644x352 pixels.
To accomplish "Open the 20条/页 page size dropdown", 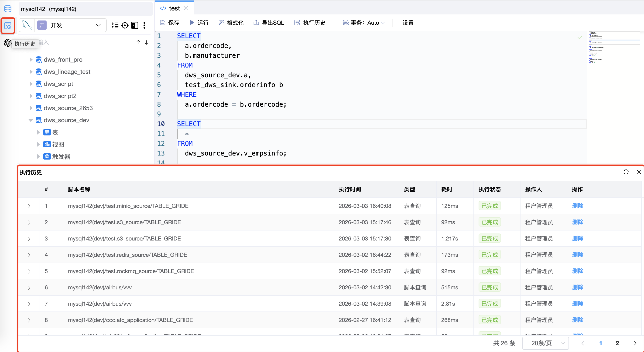I will pos(545,343).
